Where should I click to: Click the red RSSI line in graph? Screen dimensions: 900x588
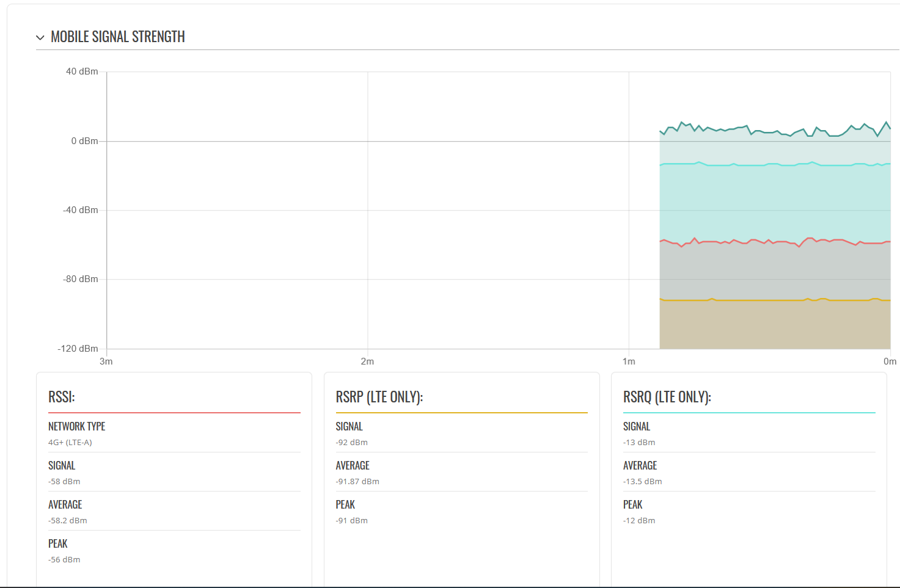[x=775, y=242]
